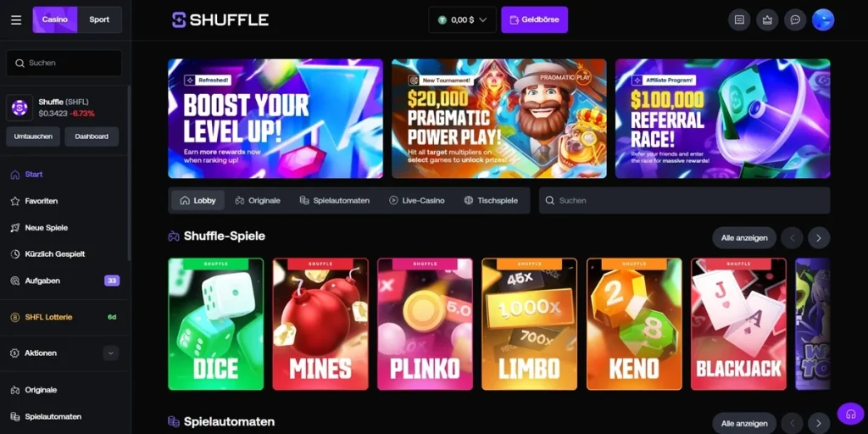Click the Shuffle SHFL token icon
The image size is (868, 434).
[x=19, y=108]
